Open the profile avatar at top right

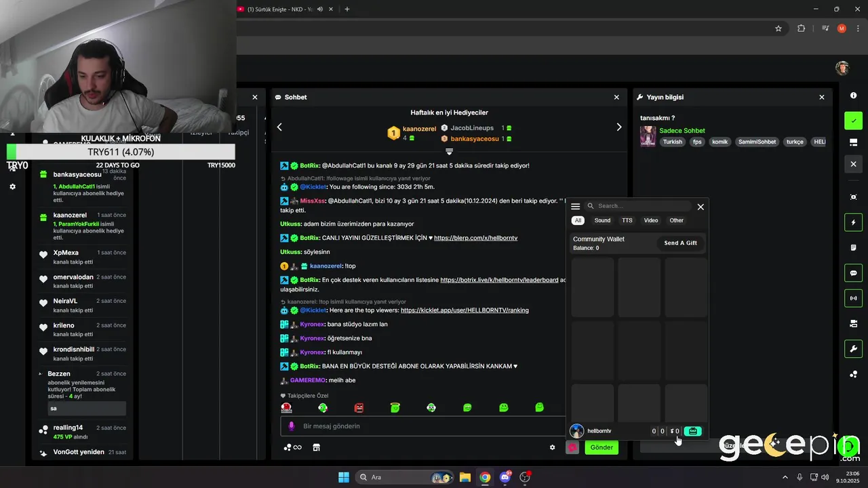click(842, 68)
